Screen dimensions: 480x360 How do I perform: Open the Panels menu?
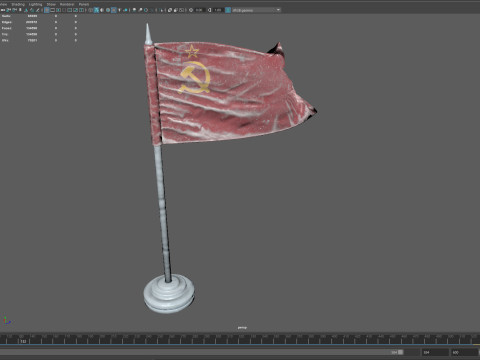point(84,4)
